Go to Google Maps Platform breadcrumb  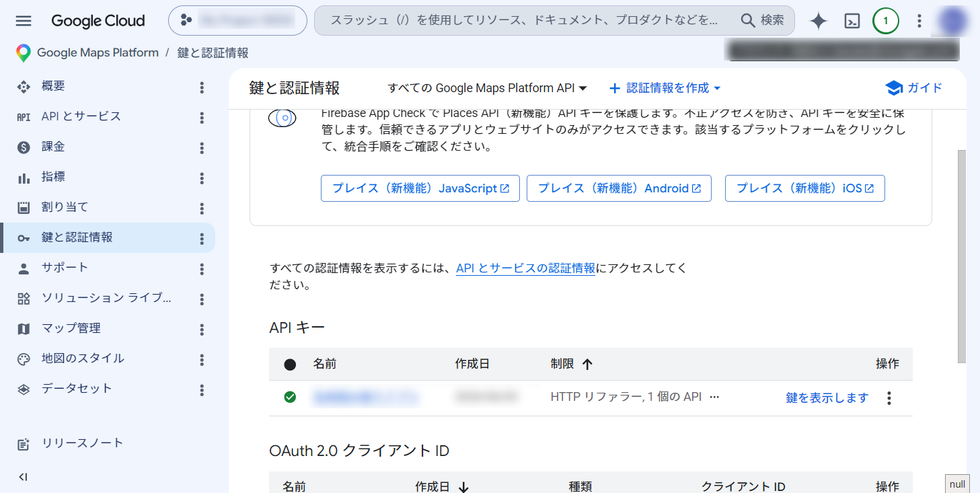point(98,52)
